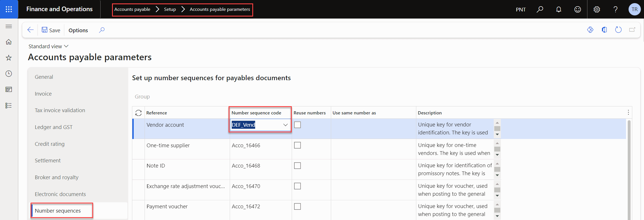644x220 pixels.
Task: Click the Accounts payable parameters breadcrumb
Action: pos(220,9)
